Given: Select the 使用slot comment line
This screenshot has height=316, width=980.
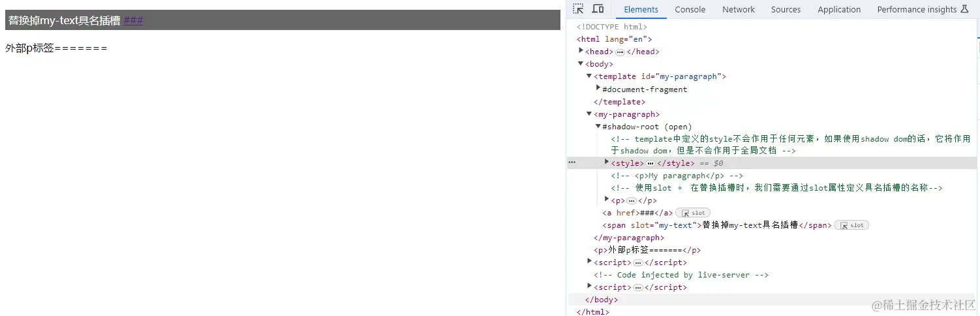Looking at the screenshot, I should pyautogui.click(x=776, y=188).
